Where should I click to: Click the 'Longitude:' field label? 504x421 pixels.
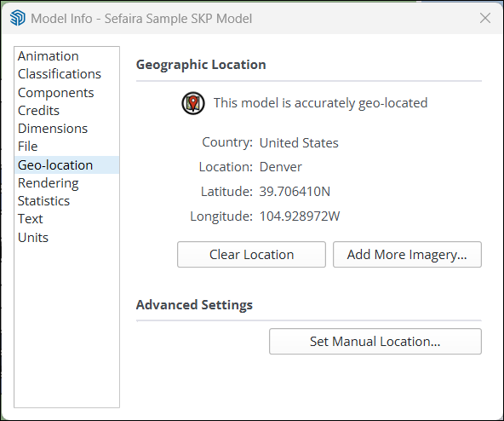click(x=221, y=216)
